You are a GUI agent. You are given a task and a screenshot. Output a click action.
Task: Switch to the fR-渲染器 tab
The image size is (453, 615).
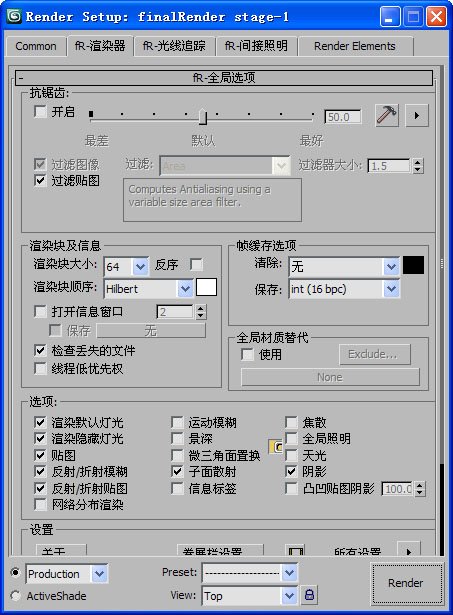100,46
